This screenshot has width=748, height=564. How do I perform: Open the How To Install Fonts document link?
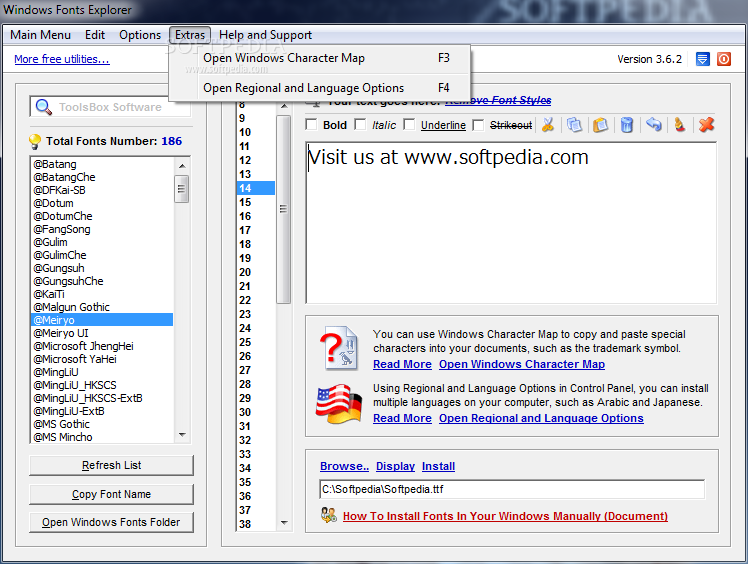point(505,516)
